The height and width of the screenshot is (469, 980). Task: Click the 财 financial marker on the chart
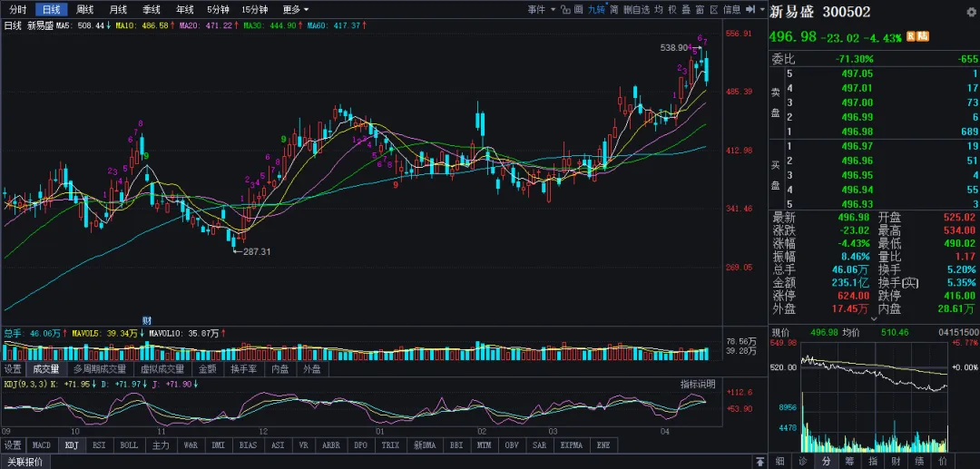tap(147, 320)
